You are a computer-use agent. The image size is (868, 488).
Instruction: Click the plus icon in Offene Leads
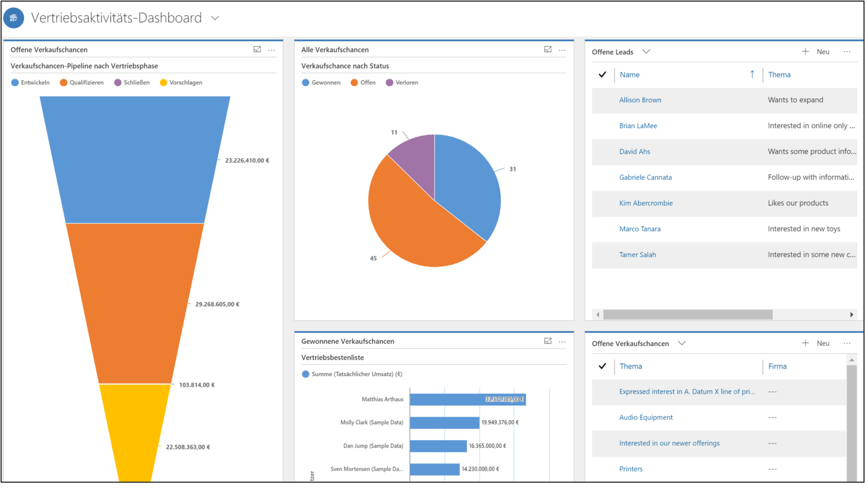coord(805,51)
